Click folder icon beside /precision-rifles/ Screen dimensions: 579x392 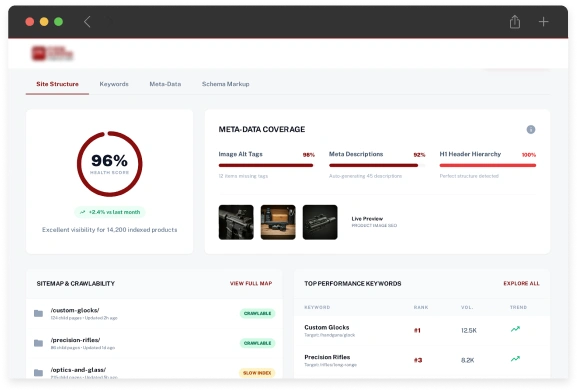(38, 343)
